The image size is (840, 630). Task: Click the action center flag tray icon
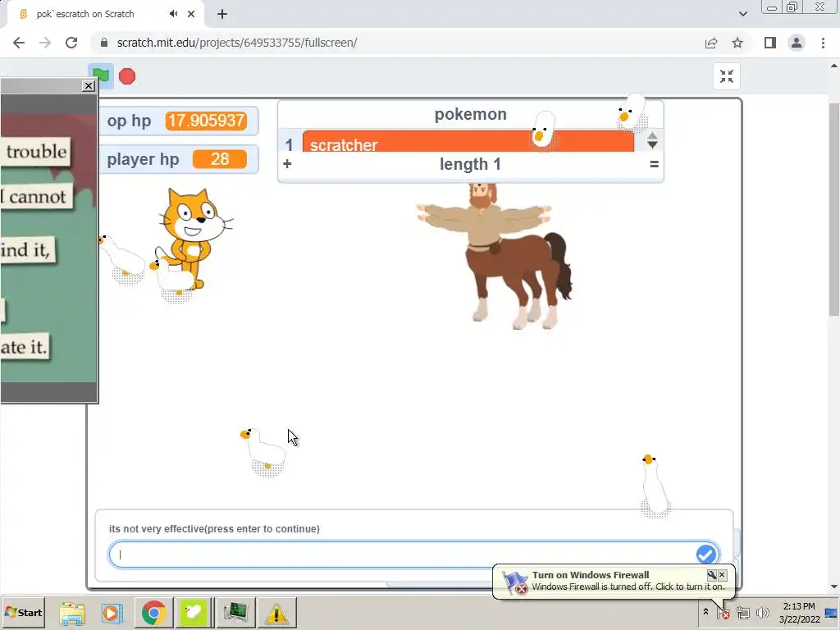click(724, 613)
